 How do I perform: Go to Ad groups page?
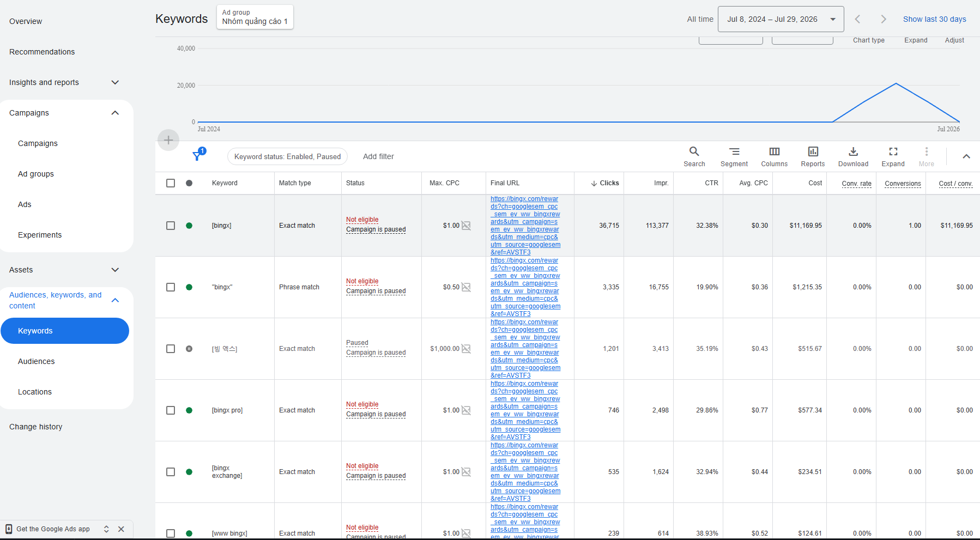pos(36,174)
